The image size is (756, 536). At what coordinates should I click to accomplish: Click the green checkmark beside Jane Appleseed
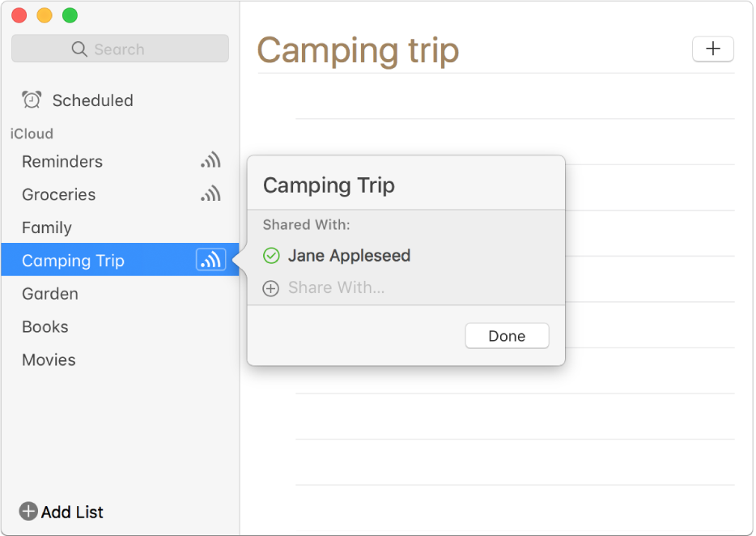point(271,256)
